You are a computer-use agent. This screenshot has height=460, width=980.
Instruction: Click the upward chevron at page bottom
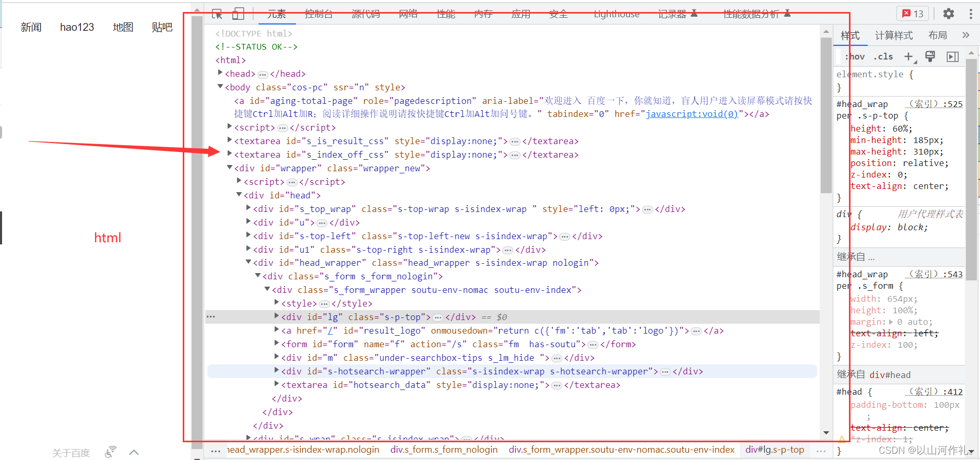click(x=134, y=452)
